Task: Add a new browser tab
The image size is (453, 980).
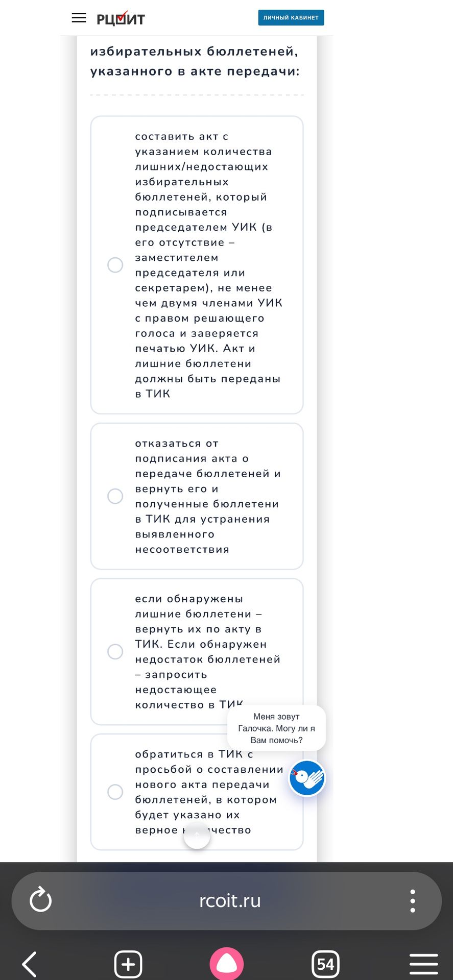Action: click(x=128, y=964)
